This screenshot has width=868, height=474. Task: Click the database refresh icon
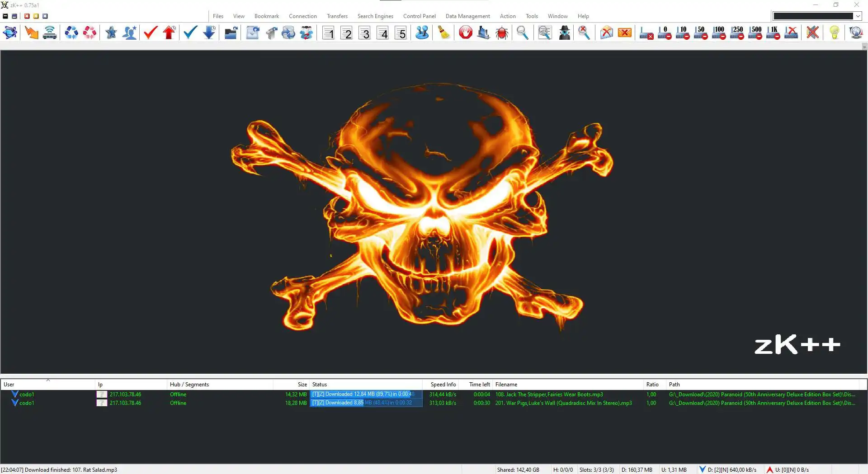pyautogui.click(x=288, y=33)
